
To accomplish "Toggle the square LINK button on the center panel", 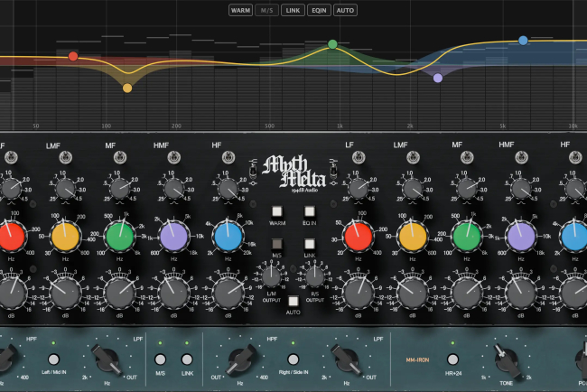I will pos(309,244).
